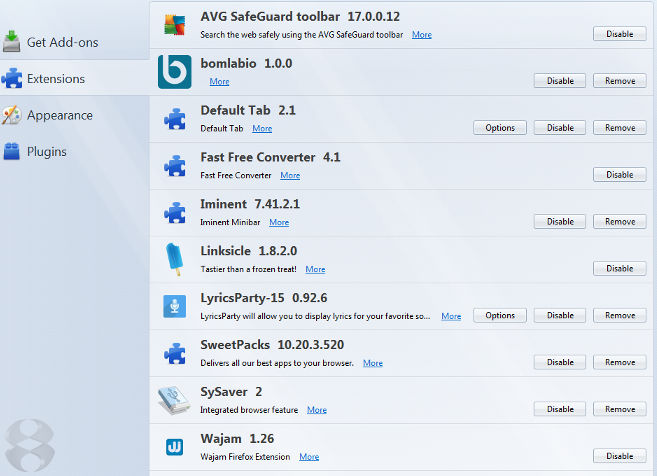Disable the SweetPacks extension

pyautogui.click(x=560, y=362)
